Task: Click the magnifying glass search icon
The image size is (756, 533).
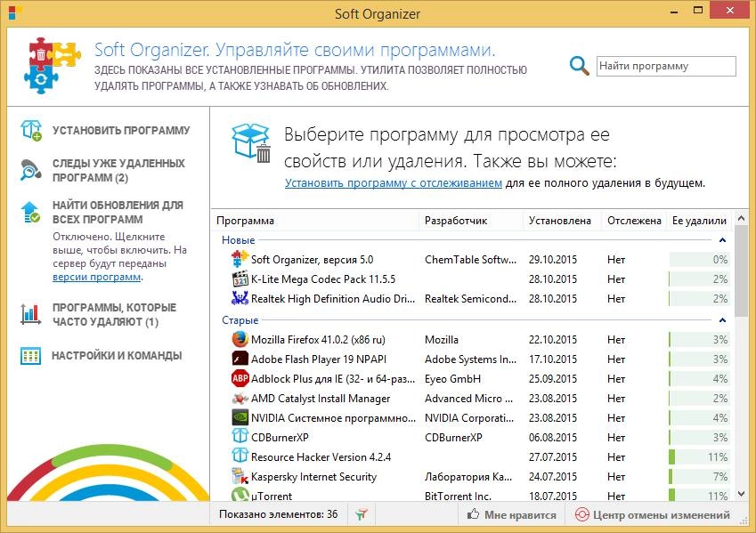Action: tap(579, 66)
